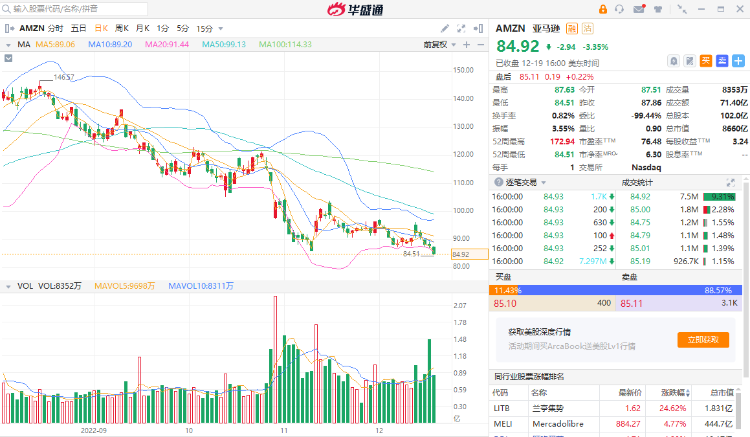Viewport: 750px width, 437px height.
Task: Expand trade statistics panel icon
Action: click(x=730, y=182)
